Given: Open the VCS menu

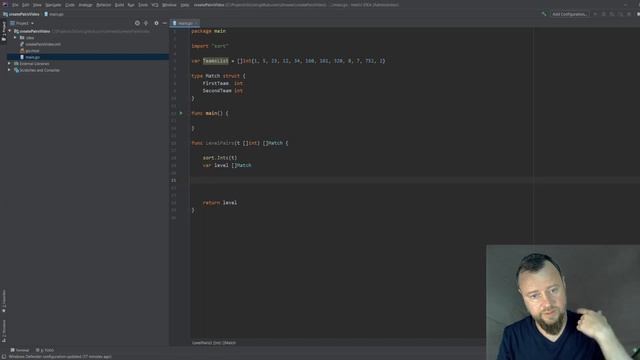Looking at the screenshot, I should coord(155,5).
